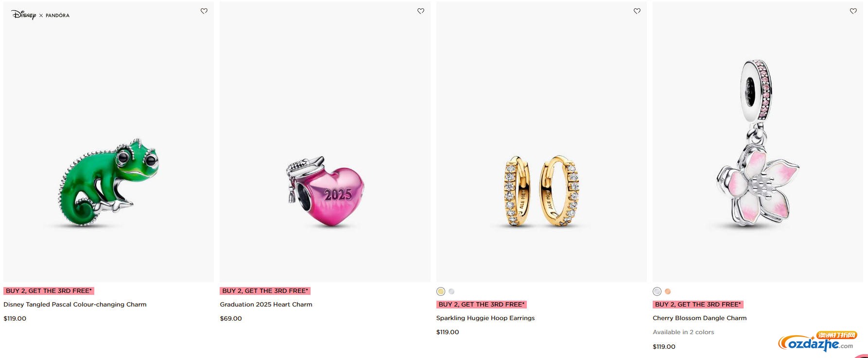Click the Disney x Pandora logo badge
868x358 pixels.
40,15
